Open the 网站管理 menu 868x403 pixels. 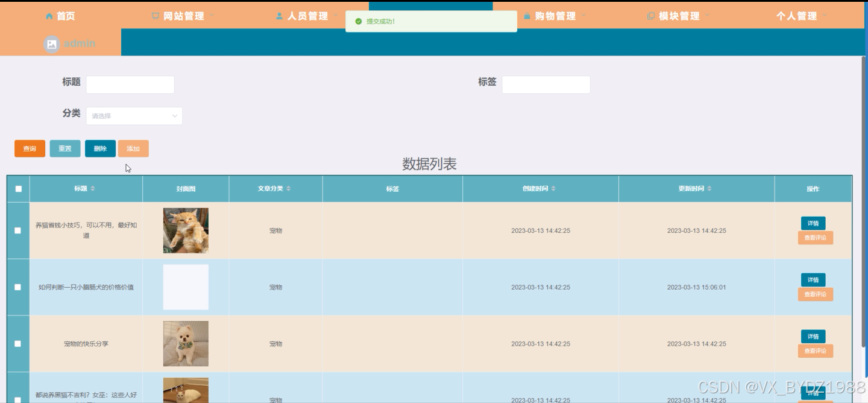pyautogui.click(x=183, y=16)
